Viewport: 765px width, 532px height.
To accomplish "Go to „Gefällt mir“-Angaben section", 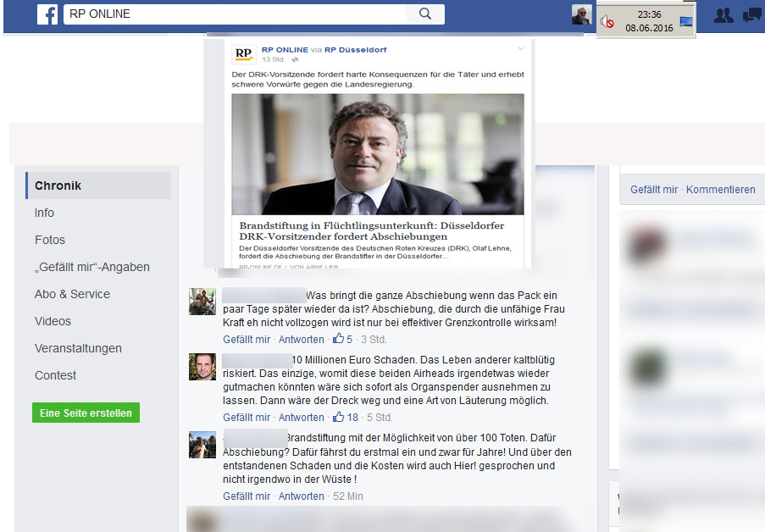I will pyautogui.click(x=92, y=267).
